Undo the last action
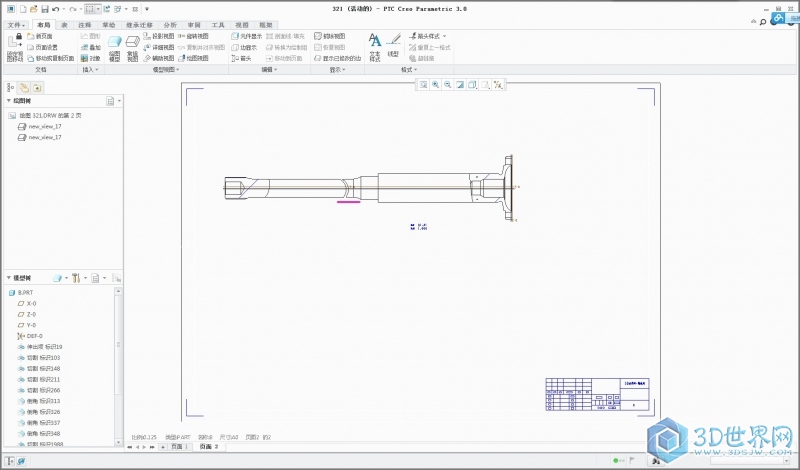 click(x=56, y=9)
